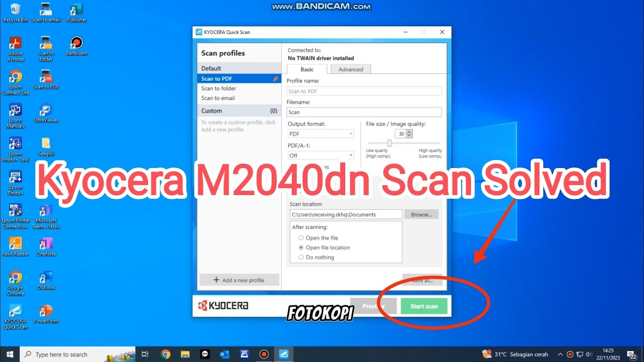This screenshot has height=362, width=644.
Task: Click Add a new profile button
Action: [x=239, y=280]
